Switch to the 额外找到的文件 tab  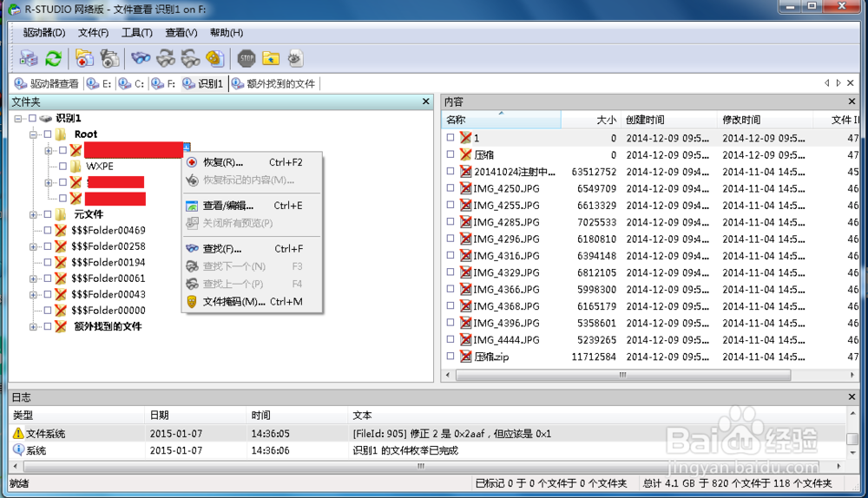pyautogui.click(x=273, y=83)
